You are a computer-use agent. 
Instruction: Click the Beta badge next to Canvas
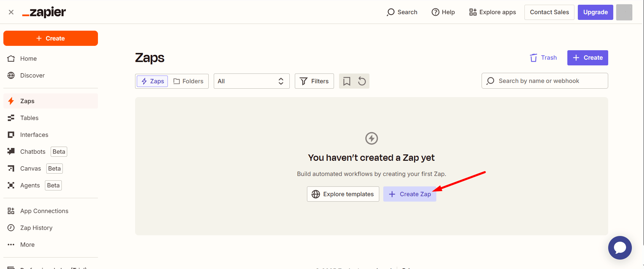pos(54,169)
